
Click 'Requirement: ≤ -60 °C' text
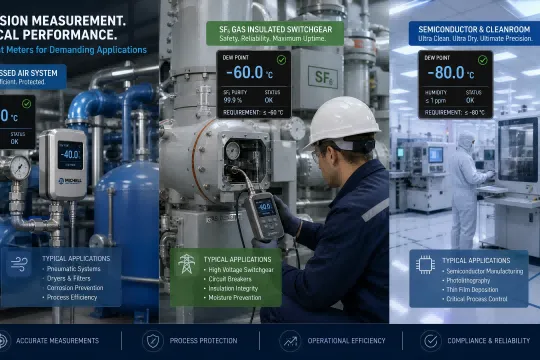tap(253, 113)
